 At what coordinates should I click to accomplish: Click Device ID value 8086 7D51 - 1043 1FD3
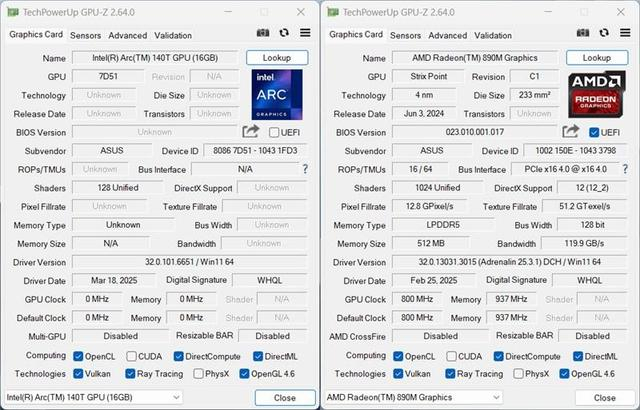pos(255,150)
